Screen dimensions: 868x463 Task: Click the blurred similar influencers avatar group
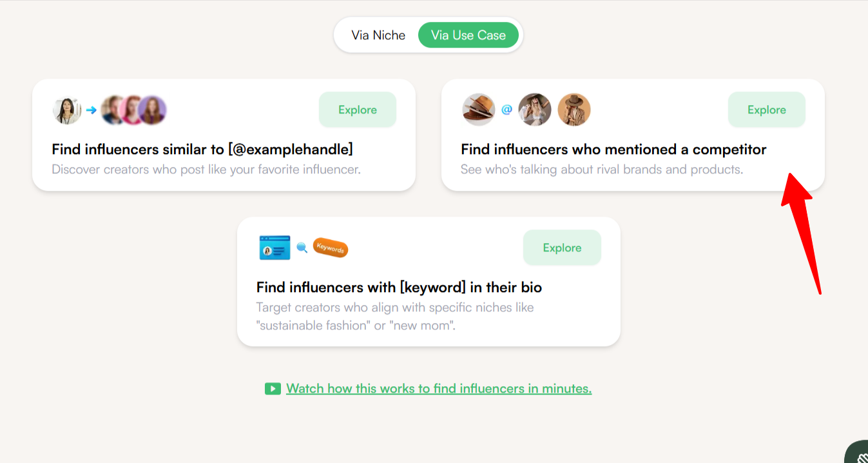[134, 110]
